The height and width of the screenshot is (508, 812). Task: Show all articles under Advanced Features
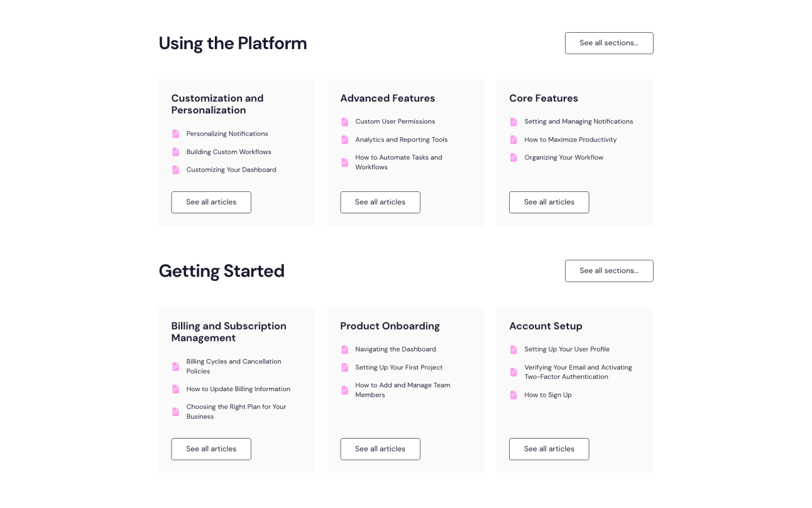pyautogui.click(x=380, y=202)
